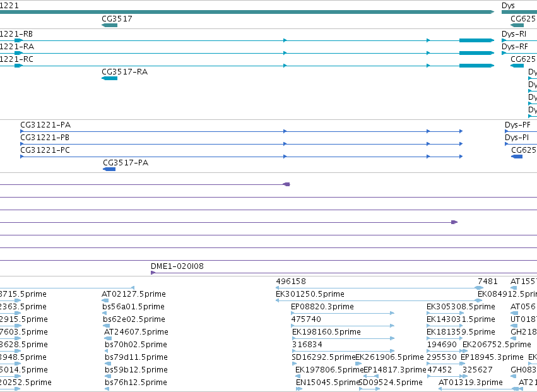537x392 pixels.
Task: Select the Dys gene label
Action: [508, 6]
